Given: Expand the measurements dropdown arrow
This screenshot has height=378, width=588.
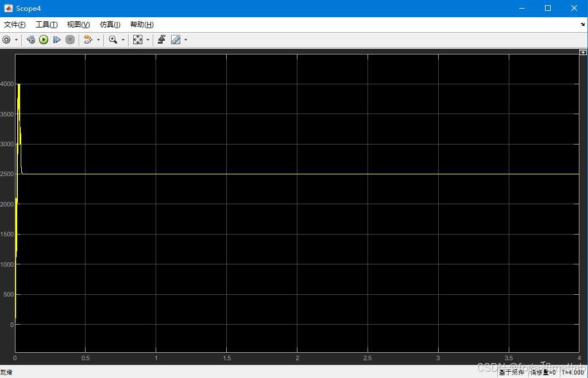Looking at the screenshot, I should click(185, 40).
